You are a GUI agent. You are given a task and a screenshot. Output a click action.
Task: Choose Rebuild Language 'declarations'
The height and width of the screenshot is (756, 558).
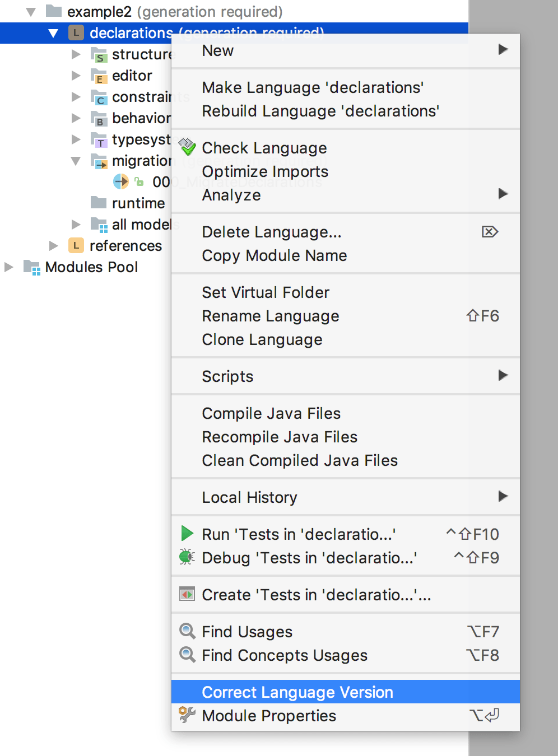[x=320, y=111]
